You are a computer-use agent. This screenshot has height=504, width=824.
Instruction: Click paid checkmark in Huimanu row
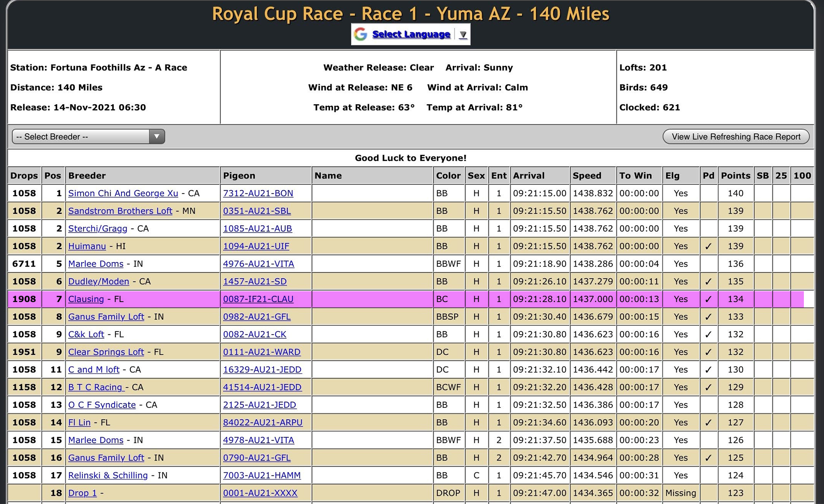click(x=708, y=246)
